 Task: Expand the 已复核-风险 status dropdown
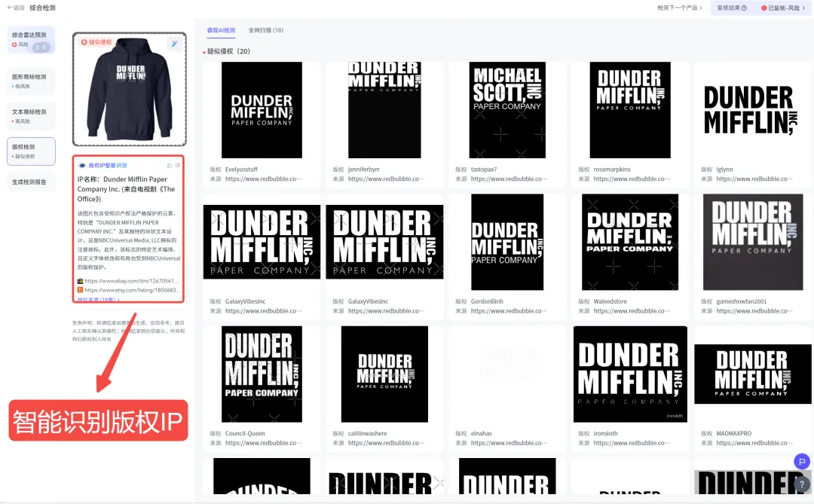pos(804,8)
